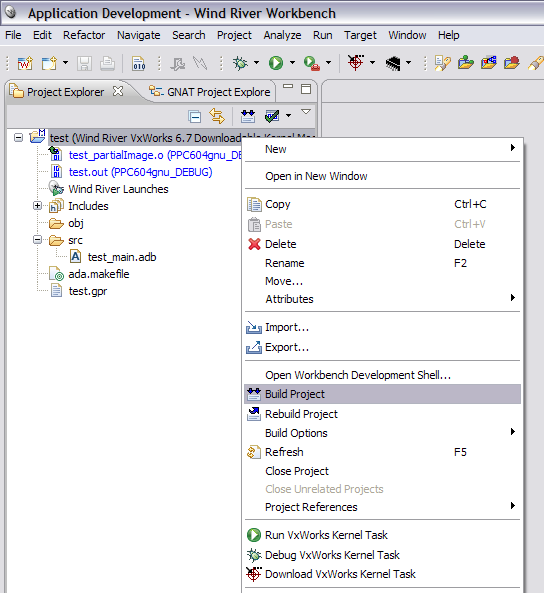Choose Run VxWorks Kernel Task
Viewport: 544px width, 593px height.
pyautogui.click(x=382, y=535)
